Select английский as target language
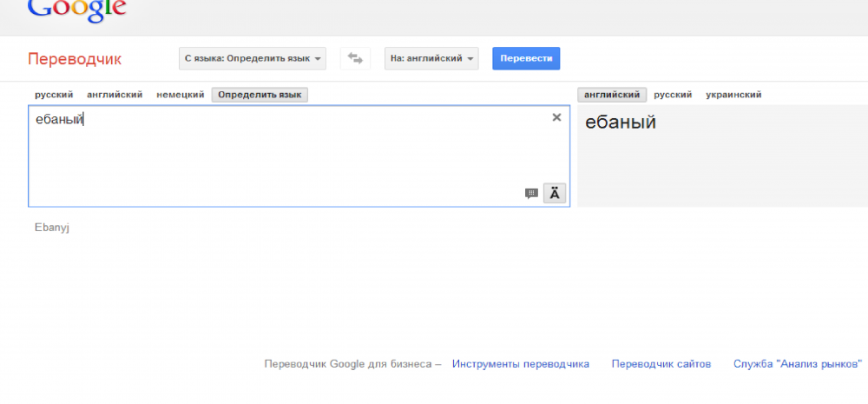Screen dimensions: 868x404 click(x=612, y=95)
